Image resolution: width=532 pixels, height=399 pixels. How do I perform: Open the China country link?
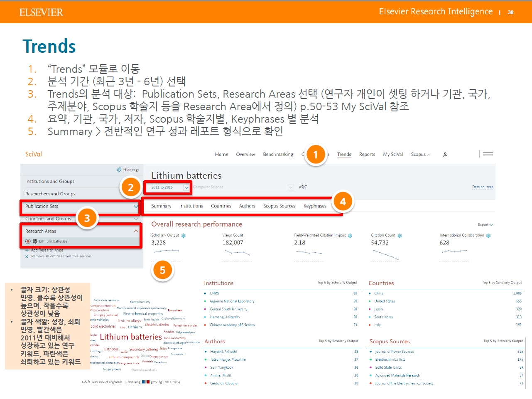[379, 293]
